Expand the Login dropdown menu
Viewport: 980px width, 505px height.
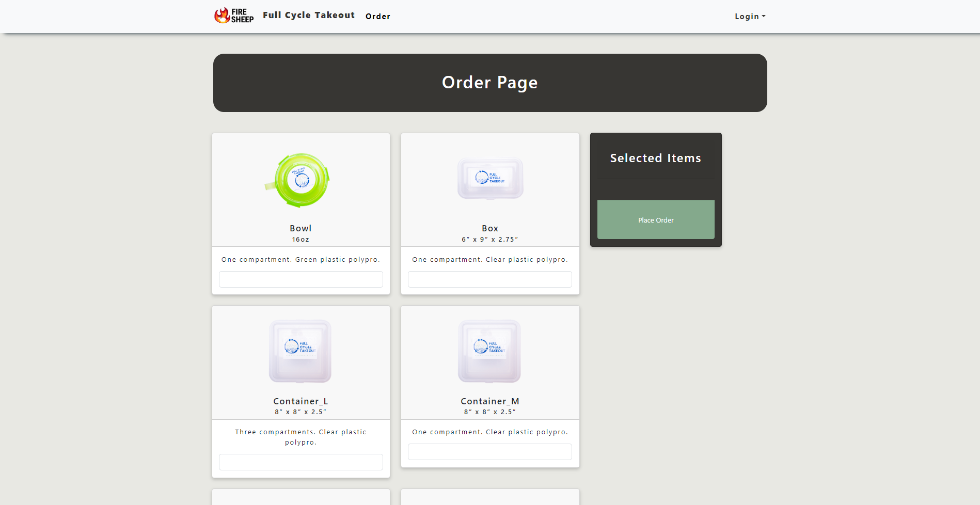(x=750, y=17)
